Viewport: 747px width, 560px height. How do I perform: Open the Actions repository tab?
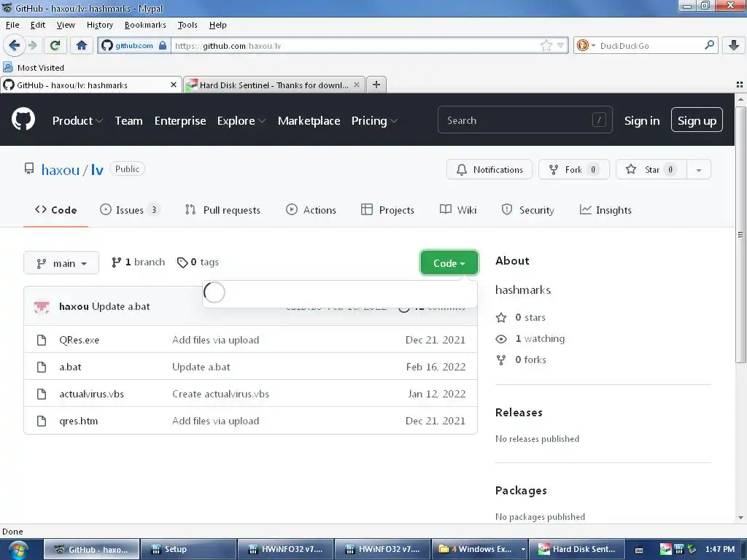(311, 210)
